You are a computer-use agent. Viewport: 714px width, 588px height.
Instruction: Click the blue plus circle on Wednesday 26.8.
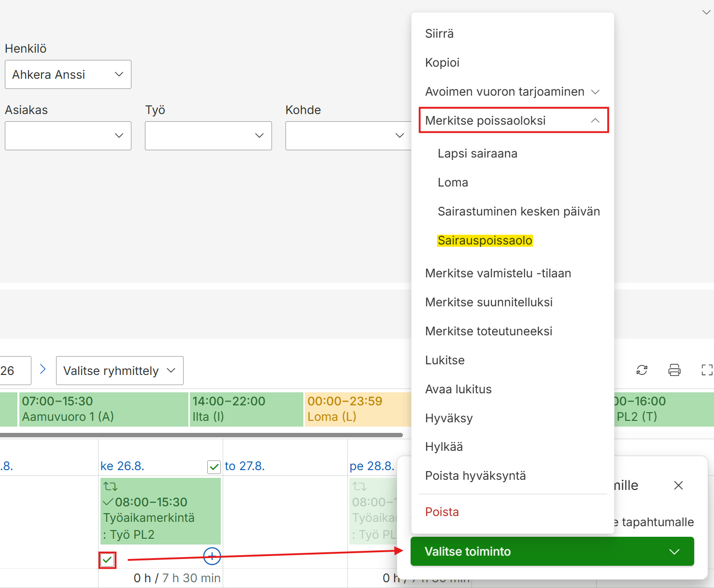click(212, 556)
